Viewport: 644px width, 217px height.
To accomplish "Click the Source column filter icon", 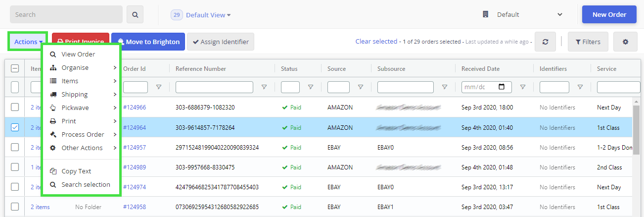I will pos(361,87).
